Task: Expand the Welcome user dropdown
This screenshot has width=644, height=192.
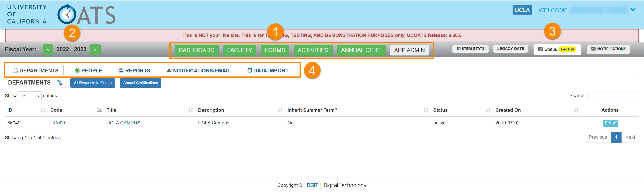Action: click(636, 10)
